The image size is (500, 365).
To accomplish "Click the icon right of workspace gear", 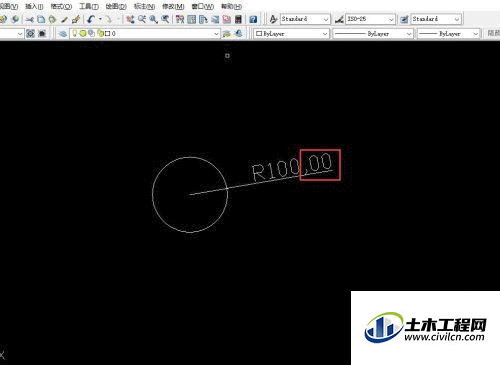I will (x=42, y=33).
